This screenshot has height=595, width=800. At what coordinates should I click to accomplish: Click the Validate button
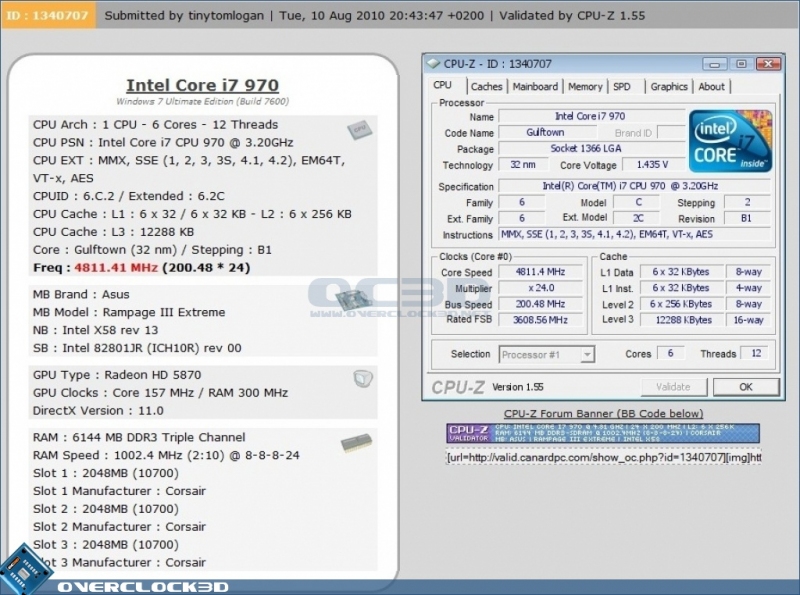point(673,387)
